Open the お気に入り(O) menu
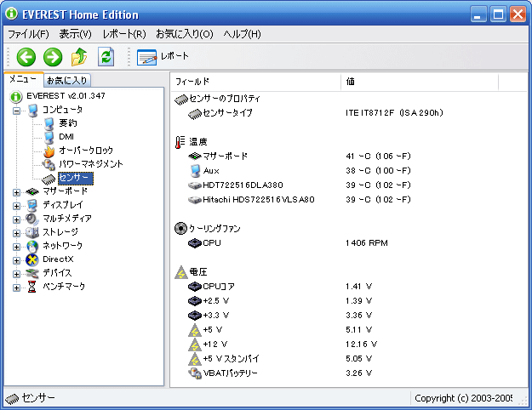The width and height of the screenshot is (532, 410). coord(185,34)
